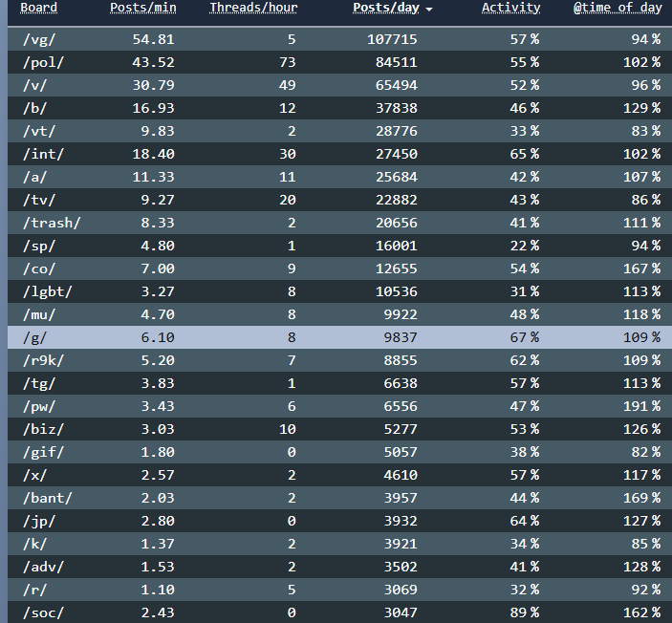Screen dimensions: 672x623
Task: Select the /tg/ board name
Action: [x=39, y=383]
